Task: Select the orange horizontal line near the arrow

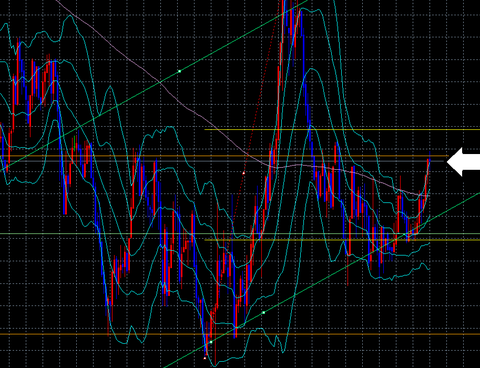Action: 224,156
